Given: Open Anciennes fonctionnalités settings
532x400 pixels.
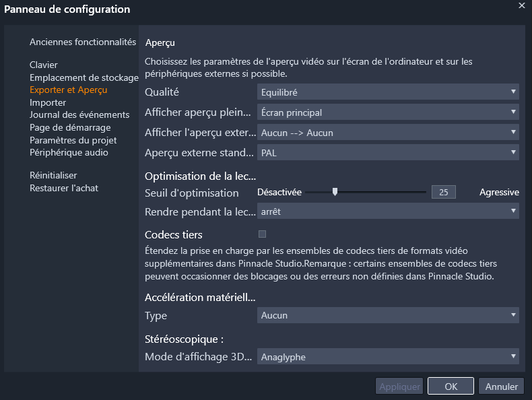Looking at the screenshot, I should coord(83,42).
